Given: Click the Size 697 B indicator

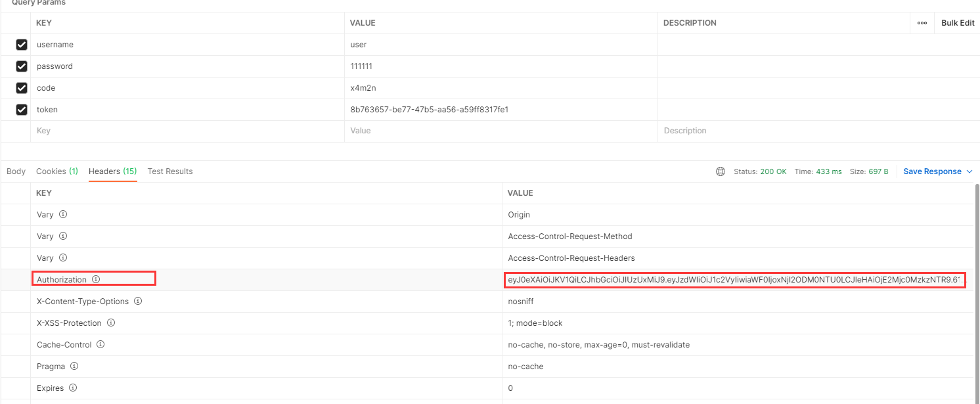Looking at the screenshot, I should [869, 171].
